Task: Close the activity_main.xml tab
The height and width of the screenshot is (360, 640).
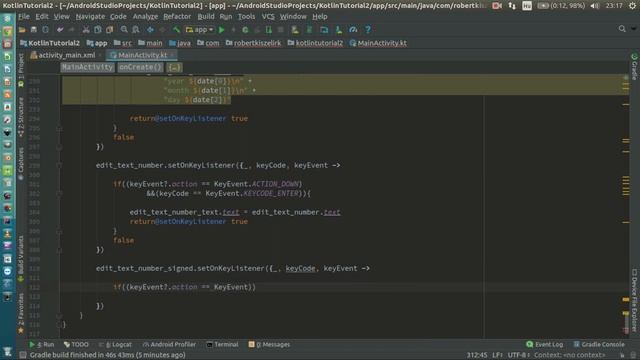Action: [100, 55]
